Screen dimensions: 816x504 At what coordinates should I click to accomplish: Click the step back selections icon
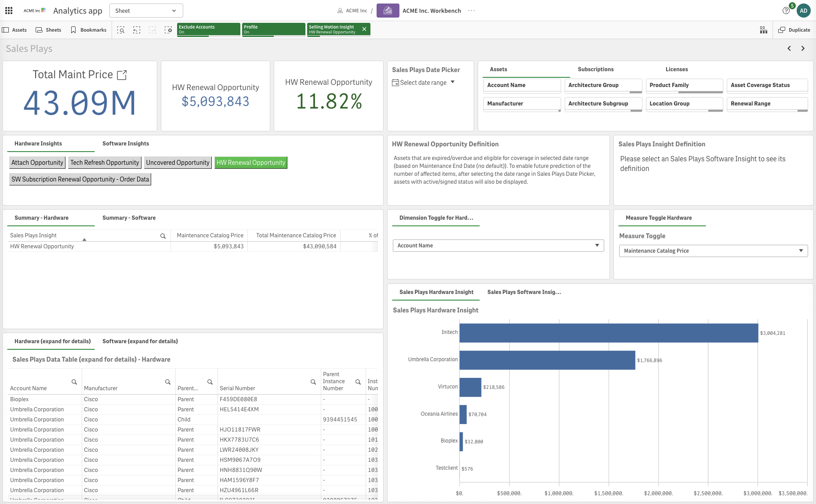coord(137,30)
